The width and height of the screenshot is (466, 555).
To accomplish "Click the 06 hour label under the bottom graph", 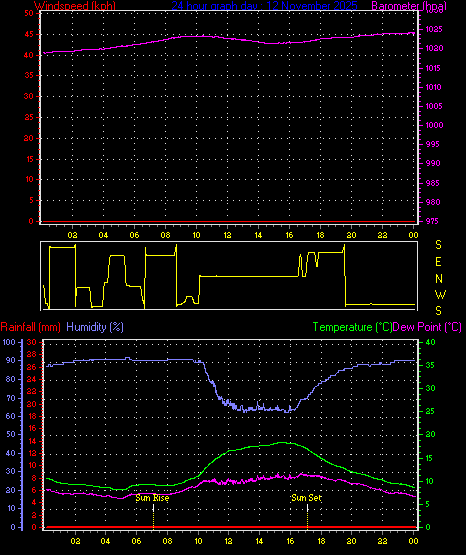I will [x=136, y=541].
